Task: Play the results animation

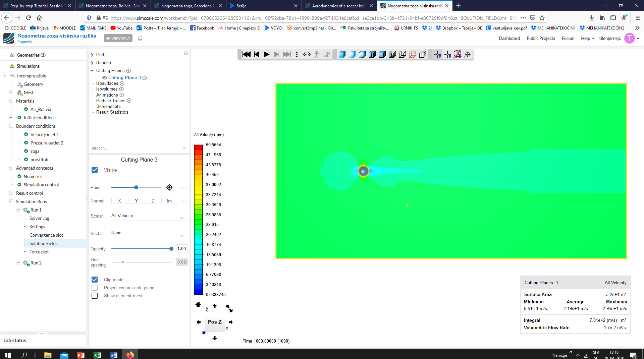Action: coord(267,55)
